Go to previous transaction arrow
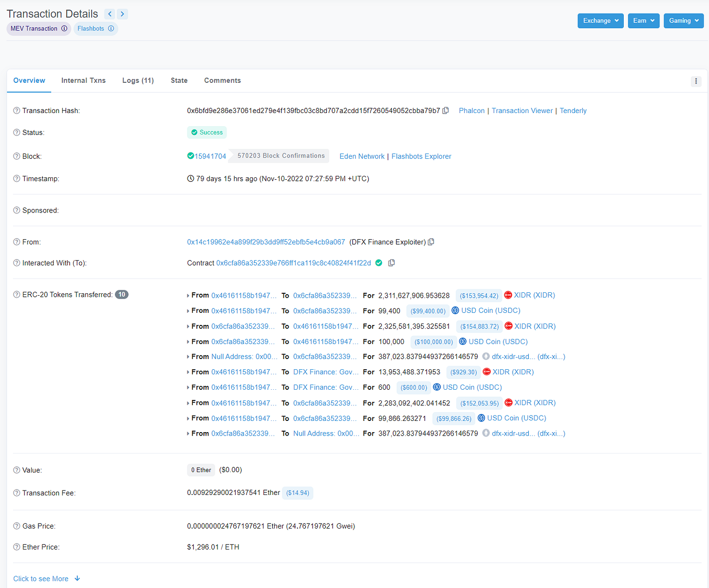Screen dimensions: 709x588 pyautogui.click(x=110, y=14)
